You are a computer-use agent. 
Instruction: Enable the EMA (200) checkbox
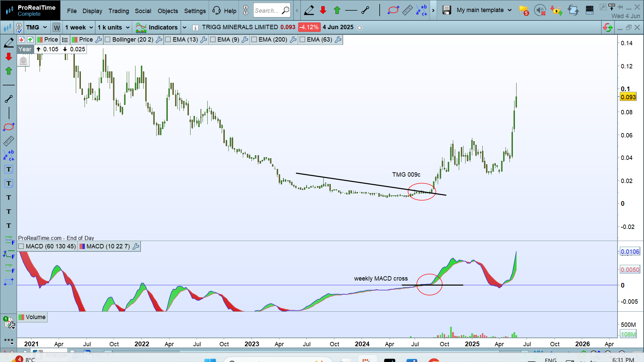(x=254, y=40)
